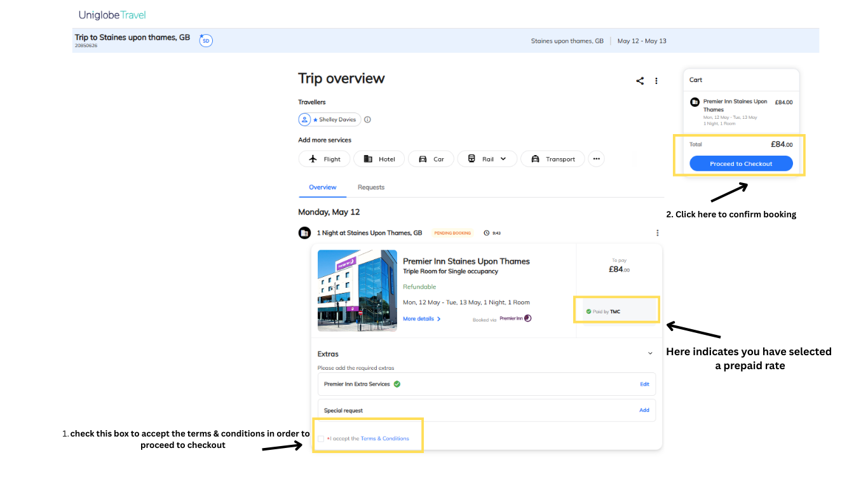This screenshot has height=488, width=868.
Task: Collapse the Extras section chevron
Action: [x=650, y=353]
